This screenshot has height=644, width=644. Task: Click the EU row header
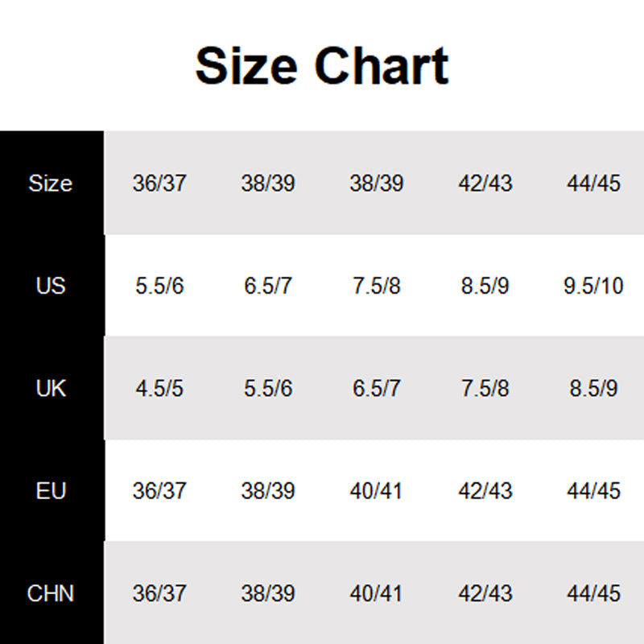click(x=51, y=491)
